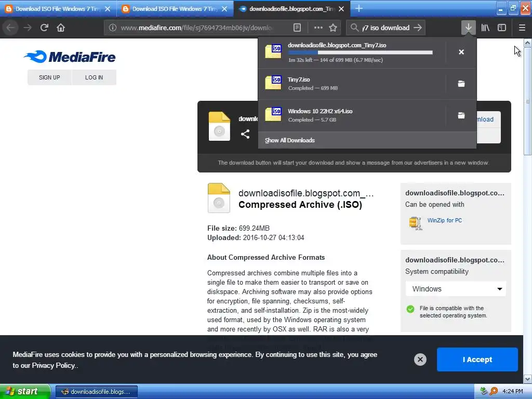Click the page vertical scrollbar thumb
Viewport: 532px width, 399px height.
click(527, 101)
